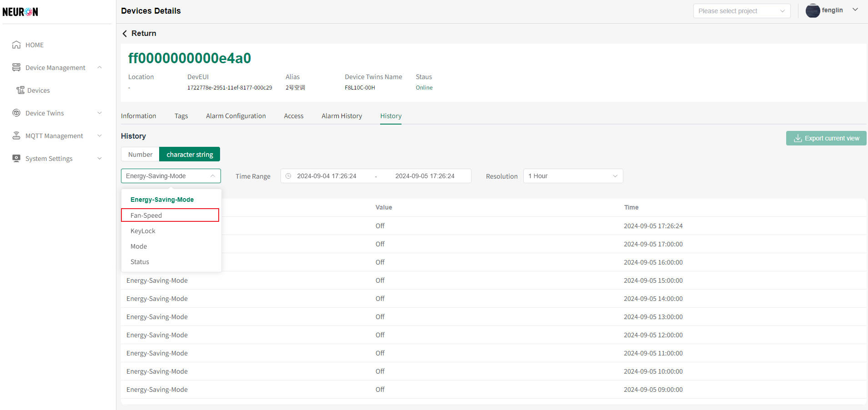
Task: Click Energy-Saving-Mode cell in 15:00:00 row
Action: click(157, 280)
